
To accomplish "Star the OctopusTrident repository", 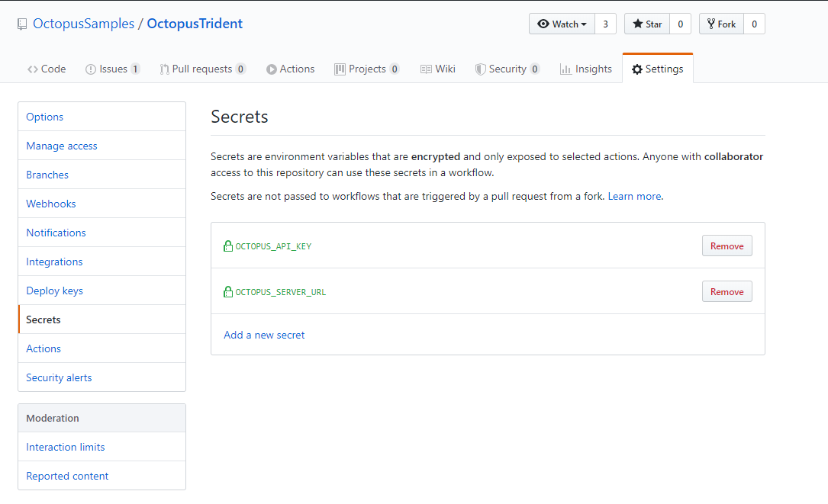I will (x=647, y=24).
